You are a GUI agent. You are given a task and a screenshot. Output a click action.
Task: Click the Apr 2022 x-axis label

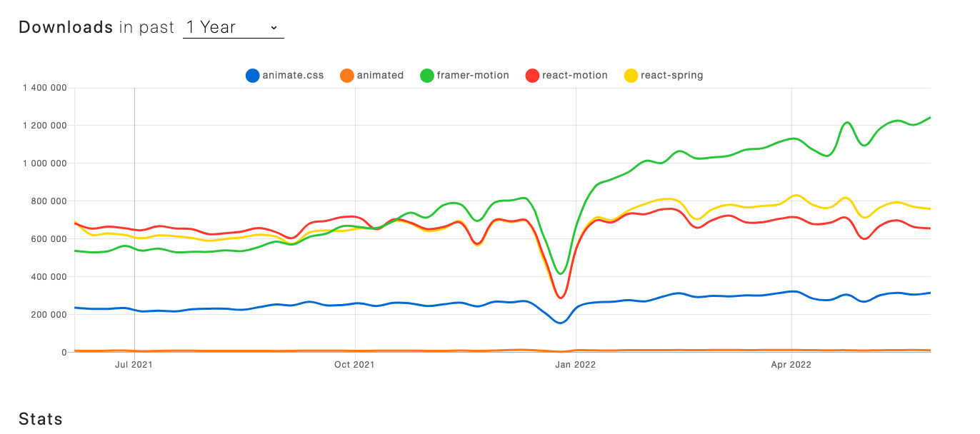tap(791, 365)
